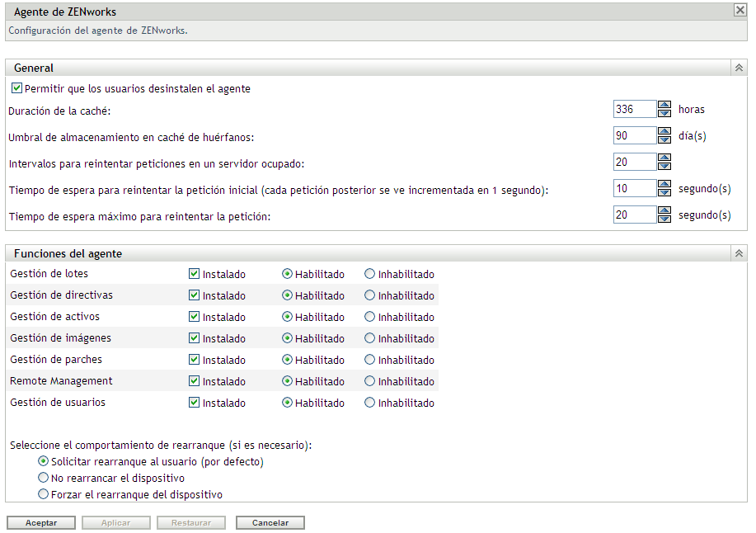Uncheck Permitir que los usuarios desinstalen el agente

coord(16,88)
